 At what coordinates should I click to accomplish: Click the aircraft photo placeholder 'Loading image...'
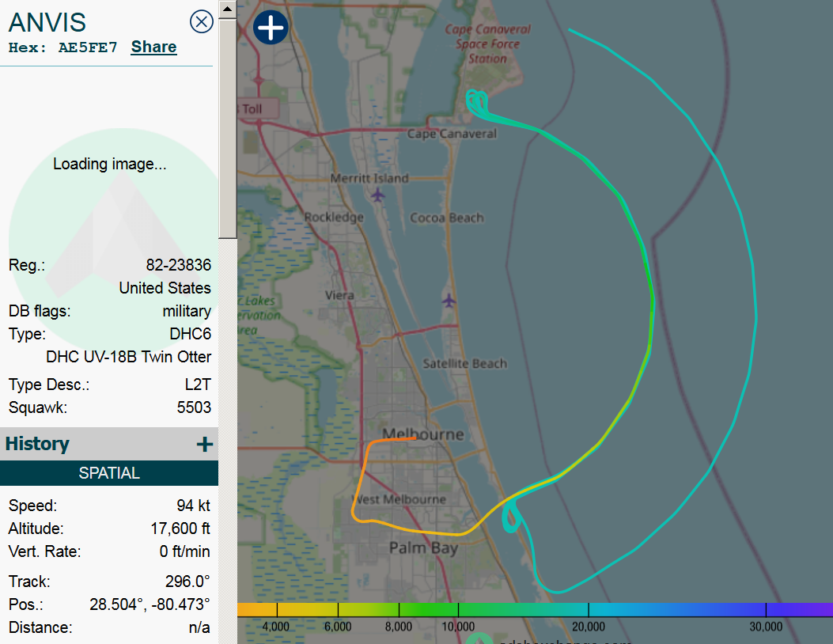click(110, 165)
